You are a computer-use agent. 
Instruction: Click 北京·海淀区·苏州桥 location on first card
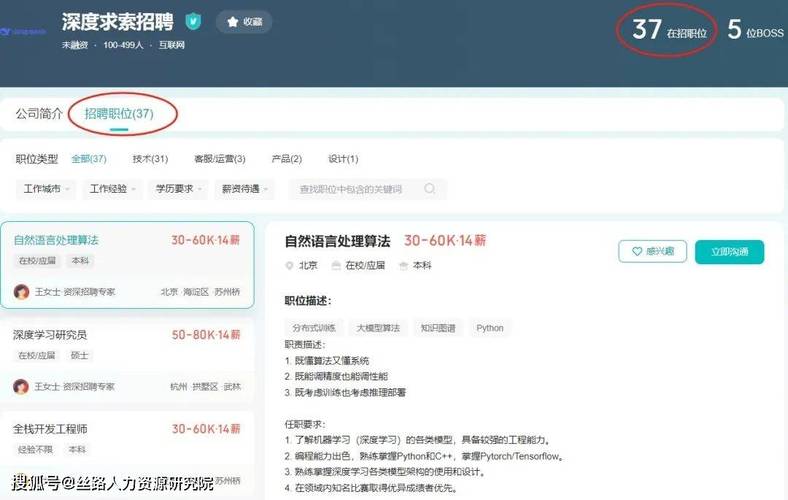[x=201, y=291]
